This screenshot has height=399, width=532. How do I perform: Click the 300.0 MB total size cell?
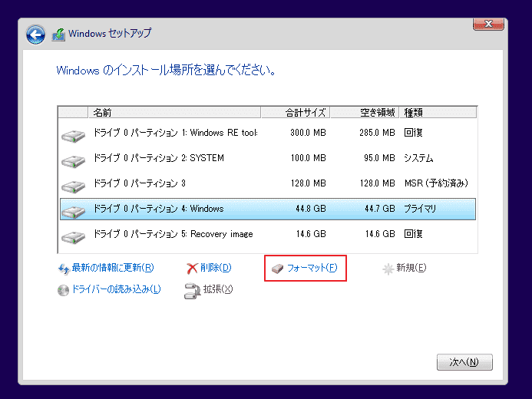click(x=308, y=133)
